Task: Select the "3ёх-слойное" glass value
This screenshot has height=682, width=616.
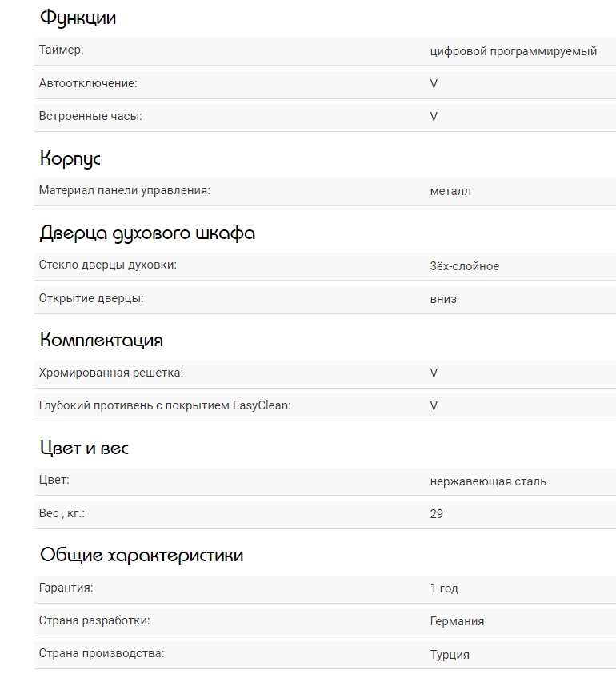Action: [464, 266]
